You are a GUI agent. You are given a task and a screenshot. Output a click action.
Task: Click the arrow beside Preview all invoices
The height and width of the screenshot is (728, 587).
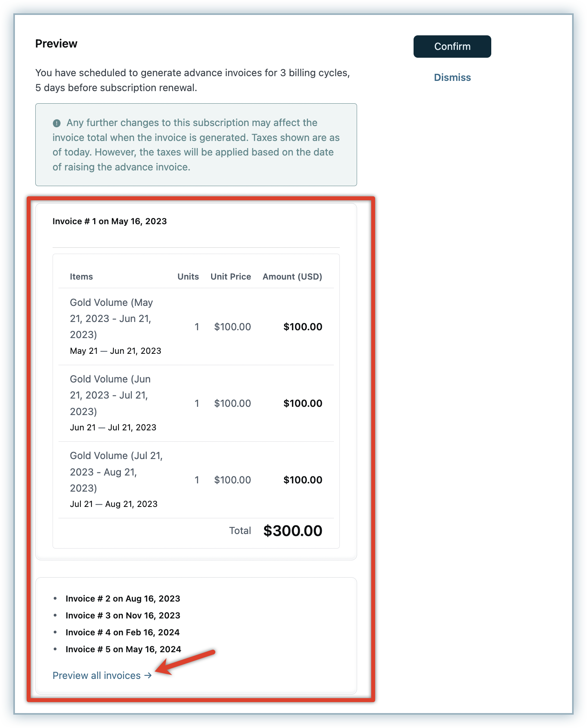148,675
